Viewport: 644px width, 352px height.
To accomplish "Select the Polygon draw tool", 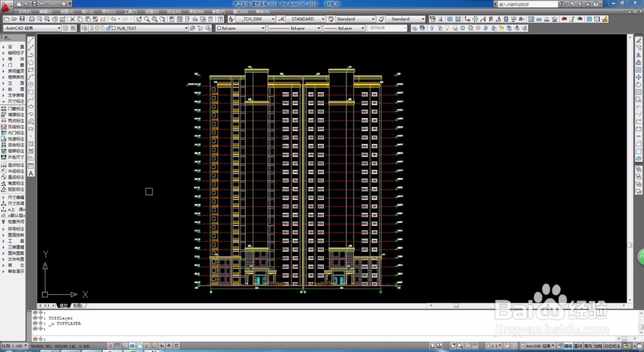I will [31, 63].
